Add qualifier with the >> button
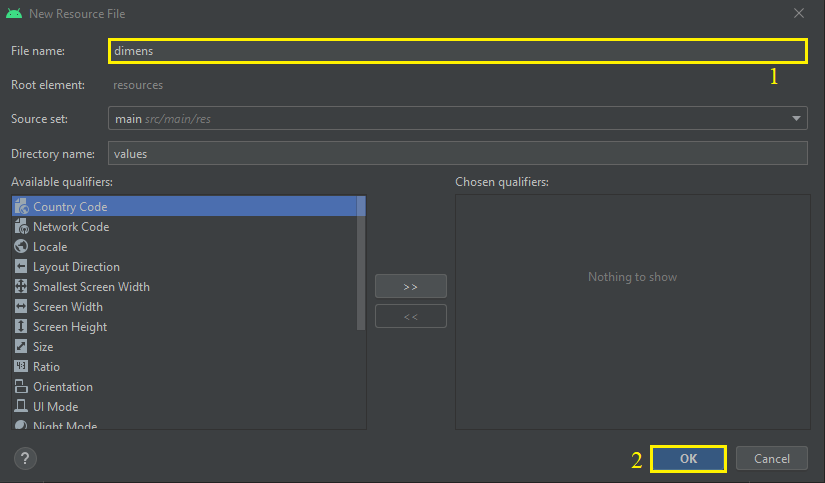 [410, 286]
